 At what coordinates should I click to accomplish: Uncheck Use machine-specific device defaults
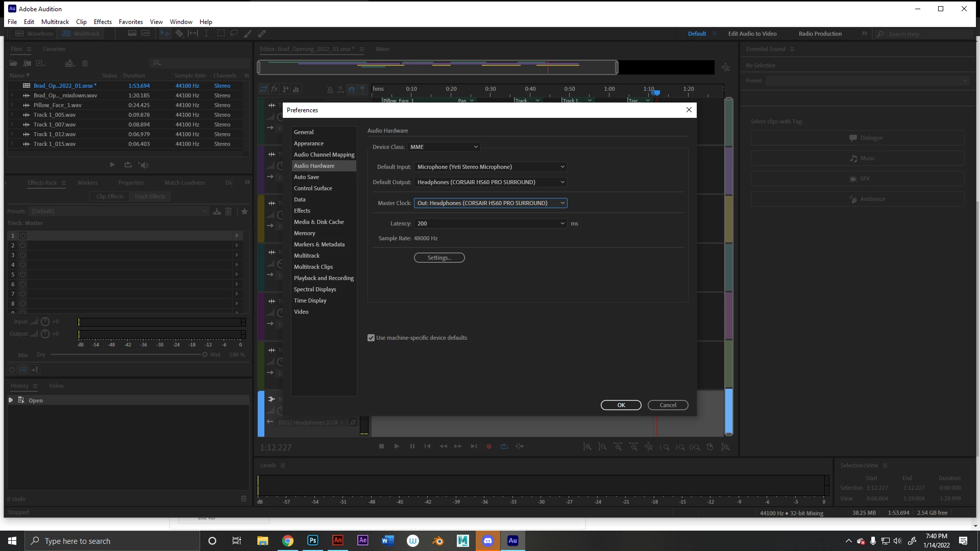click(x=371, y=338)
